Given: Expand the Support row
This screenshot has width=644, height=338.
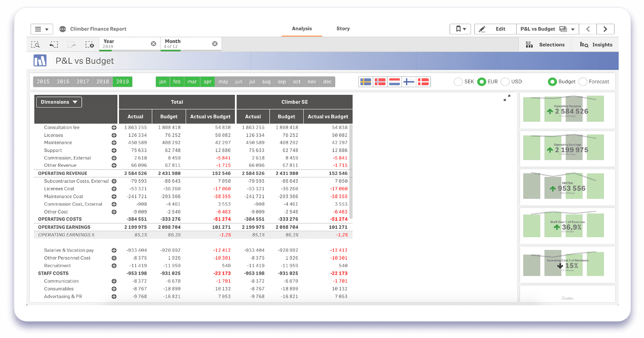Looking at the screenshot, I should coord(114,150).
